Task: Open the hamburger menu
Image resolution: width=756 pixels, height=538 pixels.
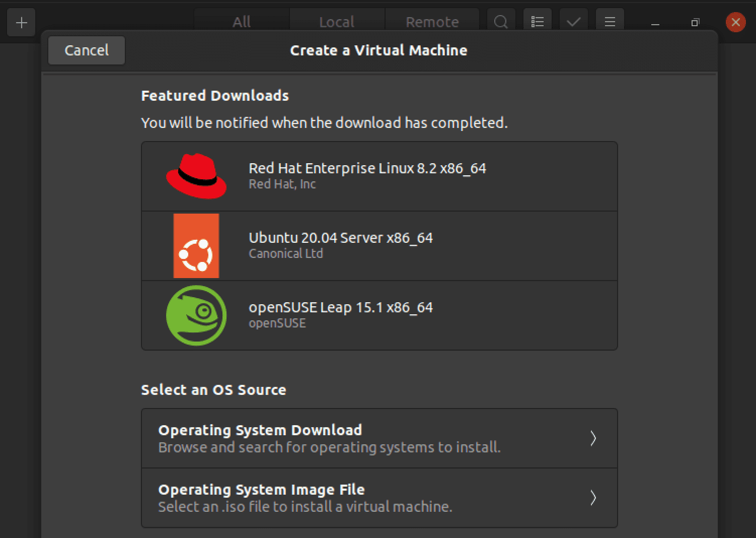Action: coord(610,22)
